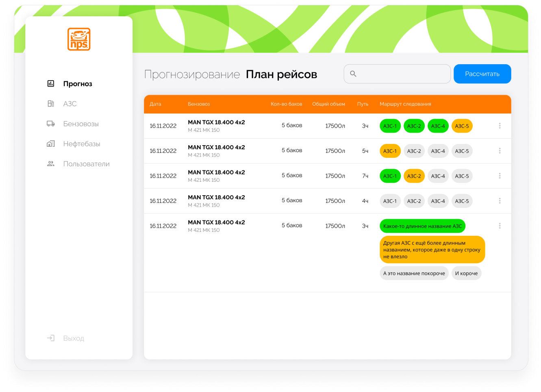Click the Выход logout icon
This screenshot has height=392, width=541.
51,338
